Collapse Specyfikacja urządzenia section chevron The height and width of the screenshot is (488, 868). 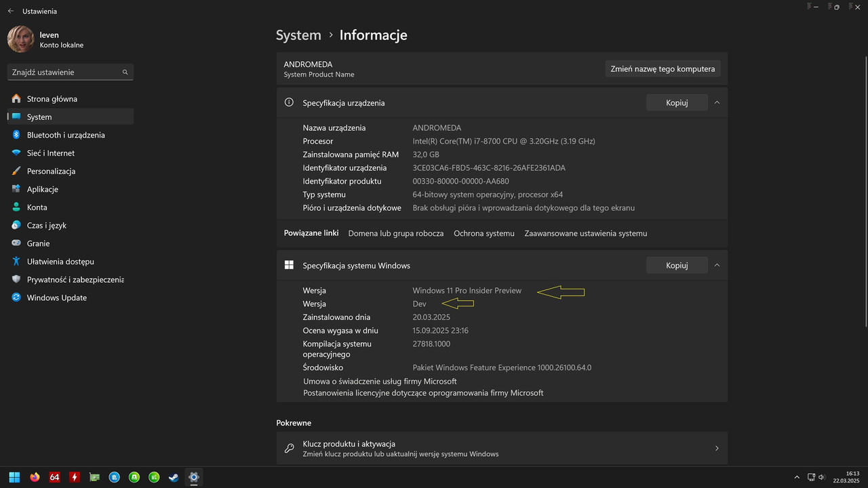tap(717, 103)
